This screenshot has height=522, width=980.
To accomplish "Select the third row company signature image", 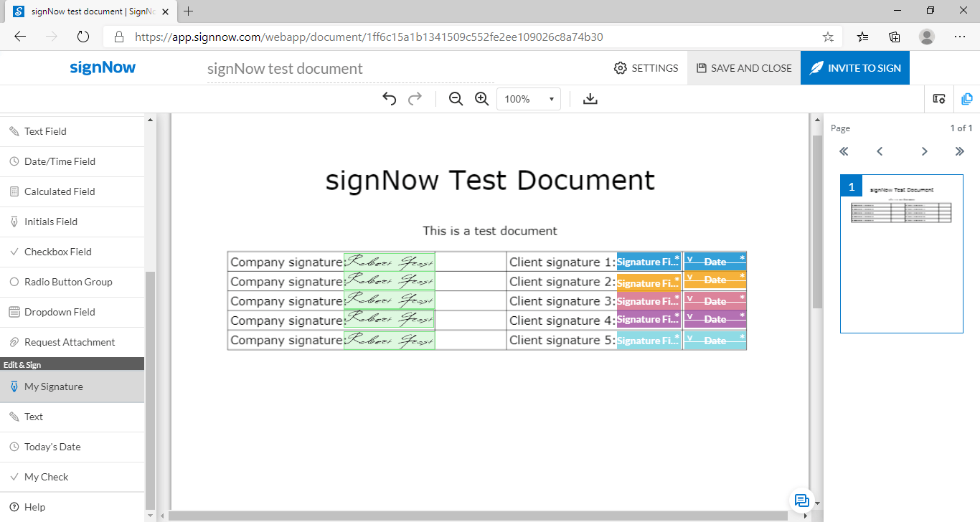I will click(390, 300).
